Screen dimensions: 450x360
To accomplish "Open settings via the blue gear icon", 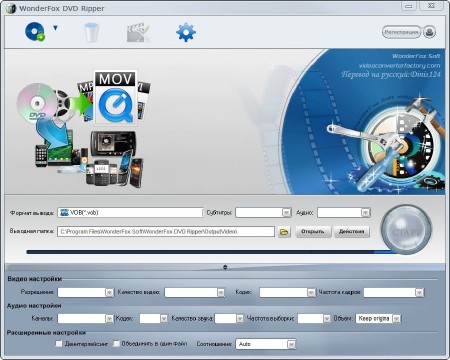I will click(186, 32).
